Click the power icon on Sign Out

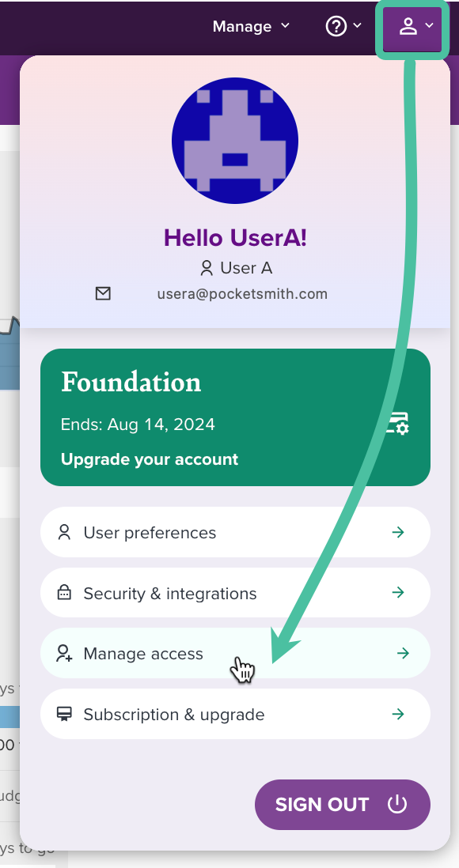397,804
